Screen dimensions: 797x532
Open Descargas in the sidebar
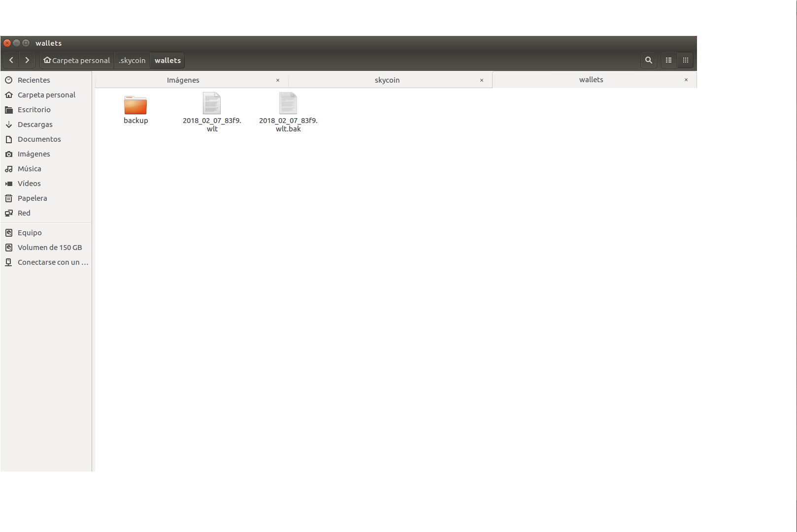coord(46,124)
